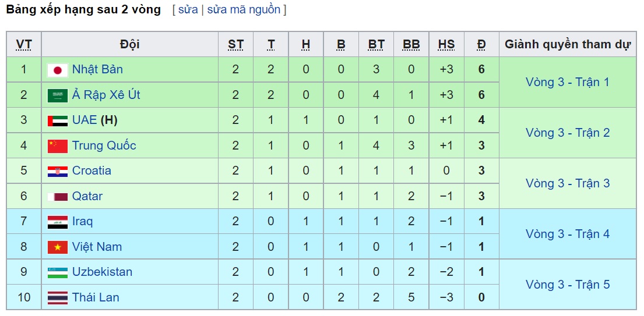This screenshot has width=644, height=316.
Task: Go to Vòng 3 - Trận 4
Action: click(x=567, y=234)
